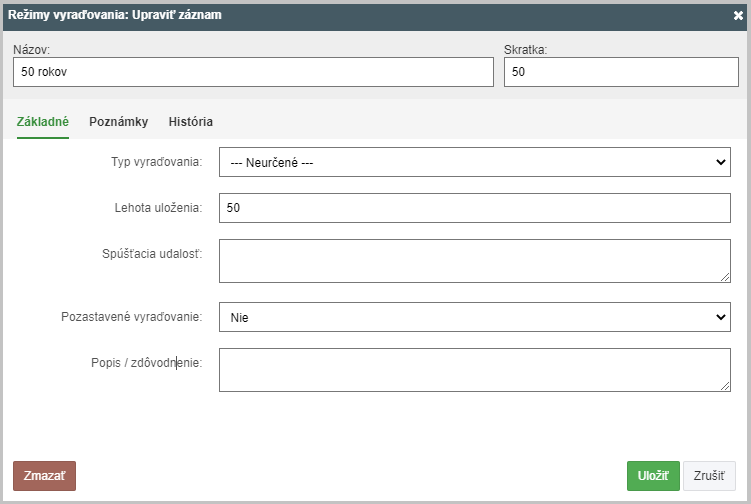Click the Lehota uloženia input field
The width and height of the screenshot is (751, 504).
point(475,208)
